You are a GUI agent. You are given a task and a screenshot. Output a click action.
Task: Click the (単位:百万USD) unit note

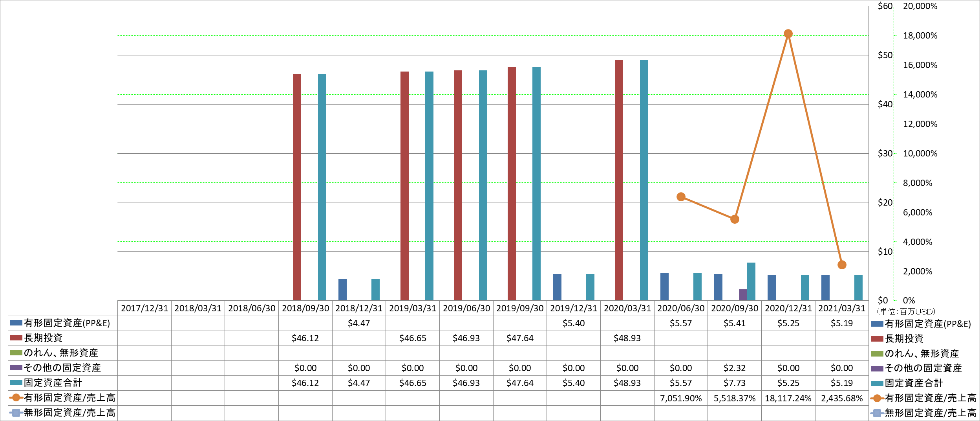(905, 312)
